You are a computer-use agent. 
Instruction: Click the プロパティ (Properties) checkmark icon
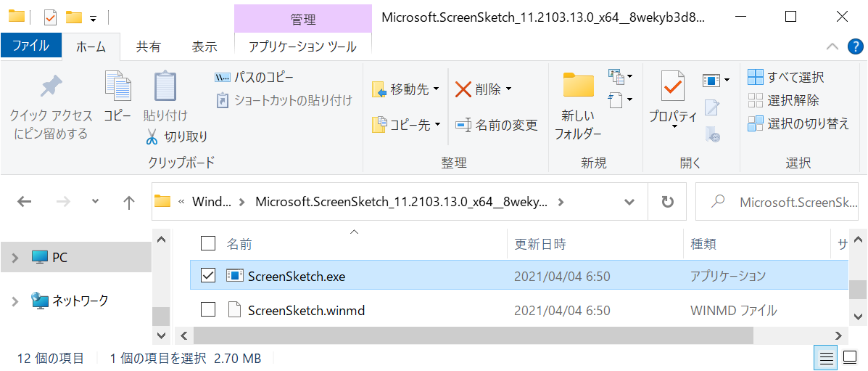click(673, 87)
